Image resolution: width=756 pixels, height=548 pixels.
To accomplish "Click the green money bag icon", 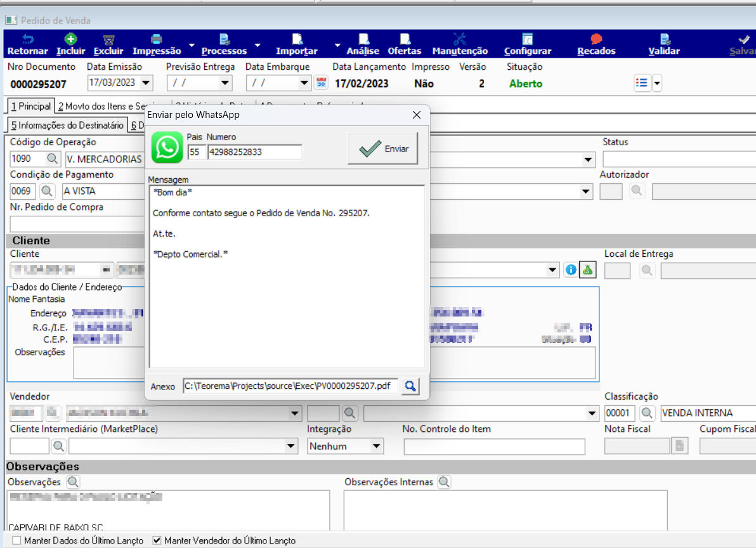I will coord(587,270).
